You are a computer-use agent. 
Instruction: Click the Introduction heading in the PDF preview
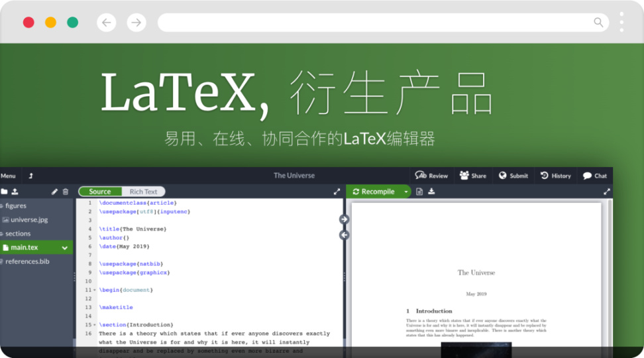pyautogui.click(x=429, y=311)
